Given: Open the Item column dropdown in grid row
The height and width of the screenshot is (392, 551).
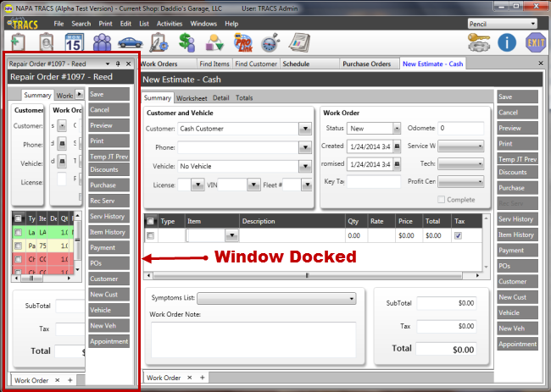Looking at the screenshot, I should 232,235.
